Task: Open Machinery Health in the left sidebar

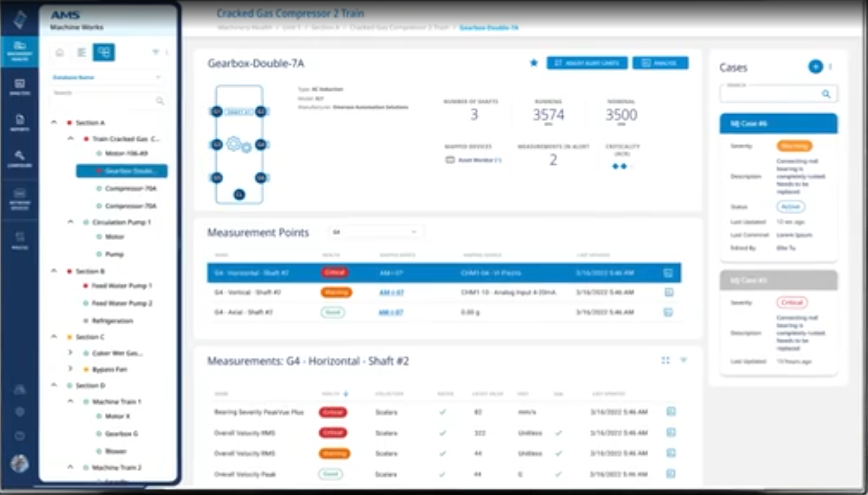Action: pyautogui.click(x=20, y=51)
